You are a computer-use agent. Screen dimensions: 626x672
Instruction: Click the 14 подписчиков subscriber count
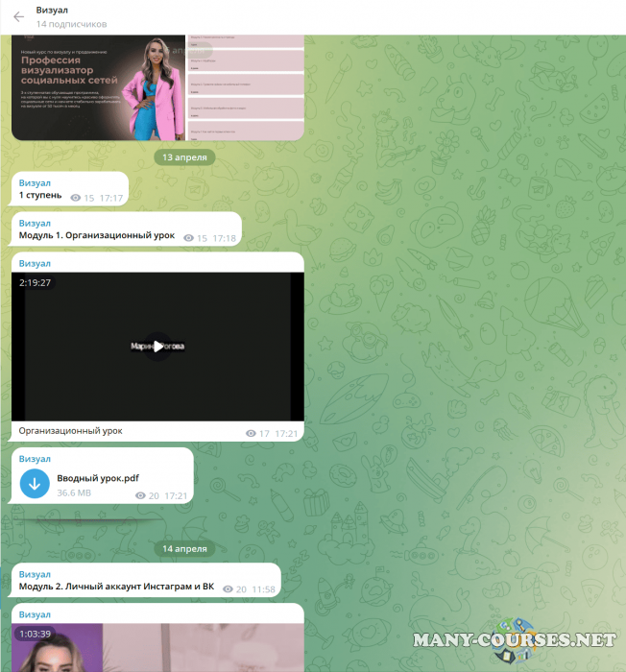72,24
